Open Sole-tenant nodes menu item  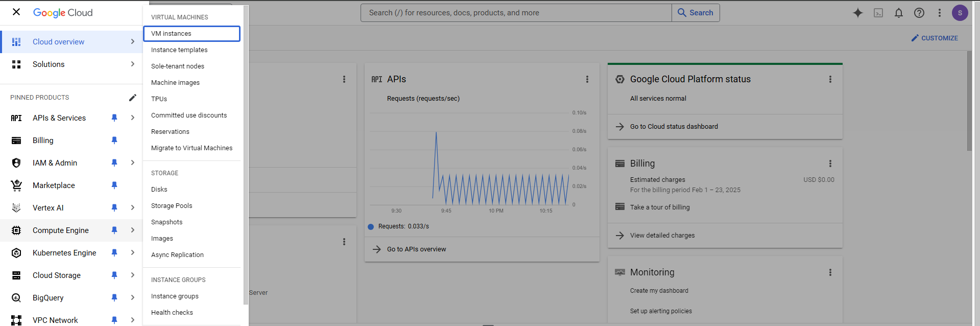[192, 66]
